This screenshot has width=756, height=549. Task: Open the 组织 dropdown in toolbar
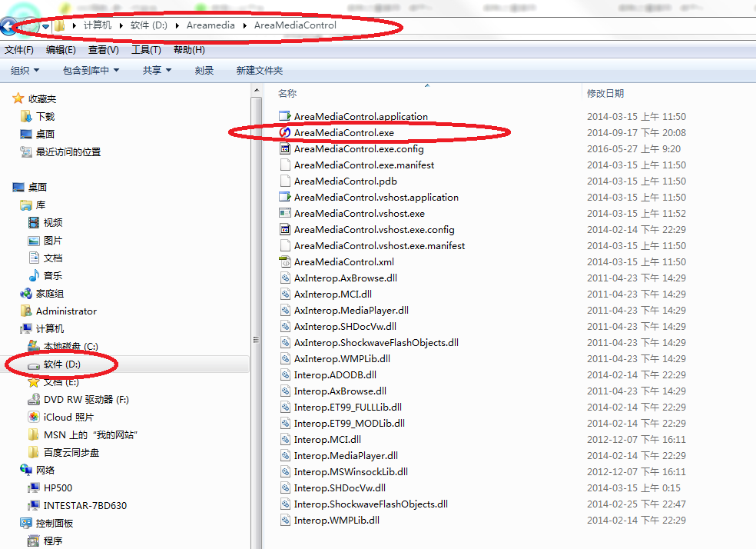[x=25, y=71]
